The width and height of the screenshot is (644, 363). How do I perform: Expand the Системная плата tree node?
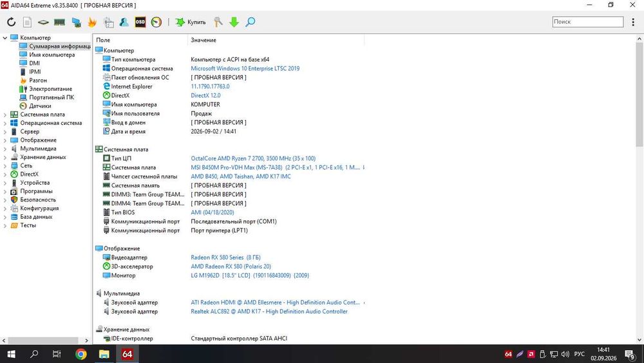point(5,115)
